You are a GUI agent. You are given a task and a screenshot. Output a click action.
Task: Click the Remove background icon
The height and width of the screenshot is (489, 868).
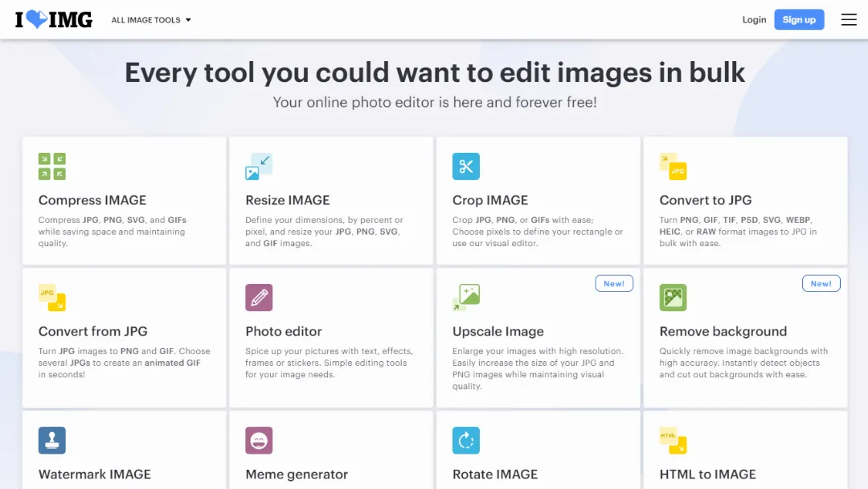coord(674,298)
